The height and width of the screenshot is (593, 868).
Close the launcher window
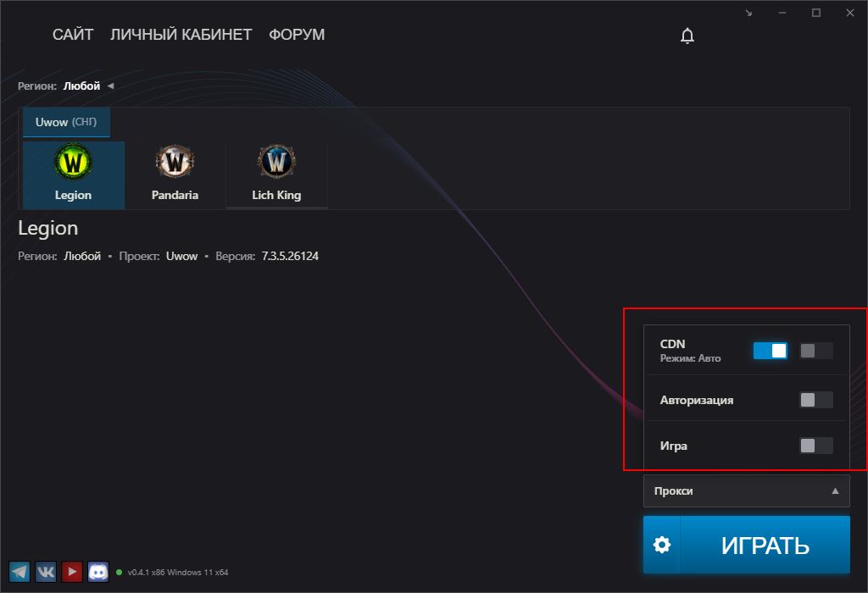[850, 13]
